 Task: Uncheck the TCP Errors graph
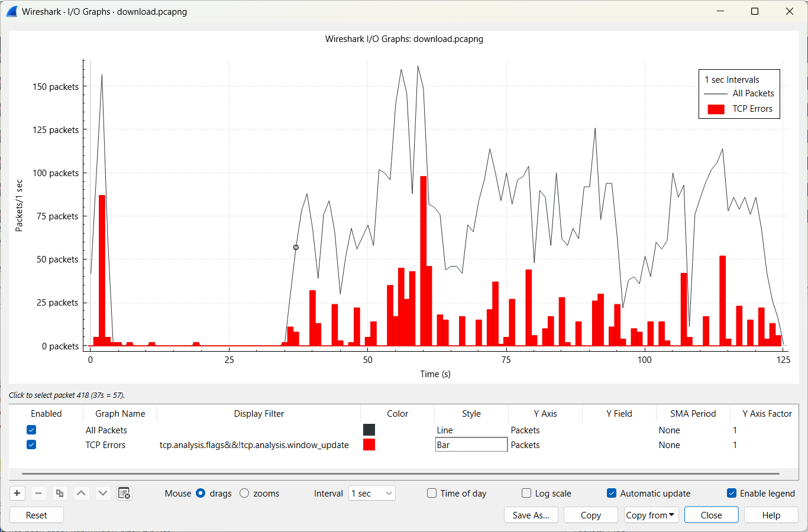click(31, 445)
